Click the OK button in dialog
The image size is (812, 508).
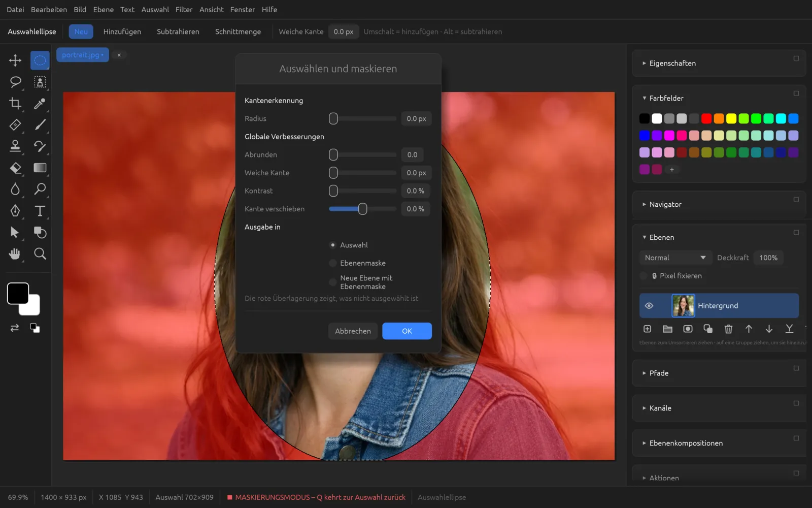pyautogui.click(x=407, y=331)
